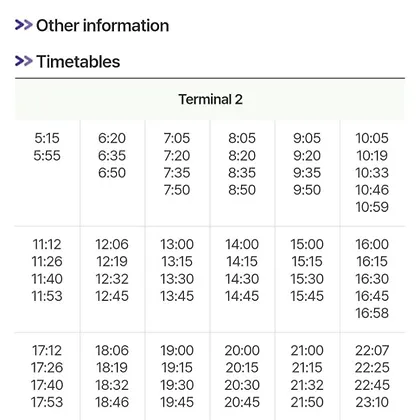The height and width of the screenshot is (420, 420).
Task: Click the 5:15 departure time
Action: tap(47, 138)
